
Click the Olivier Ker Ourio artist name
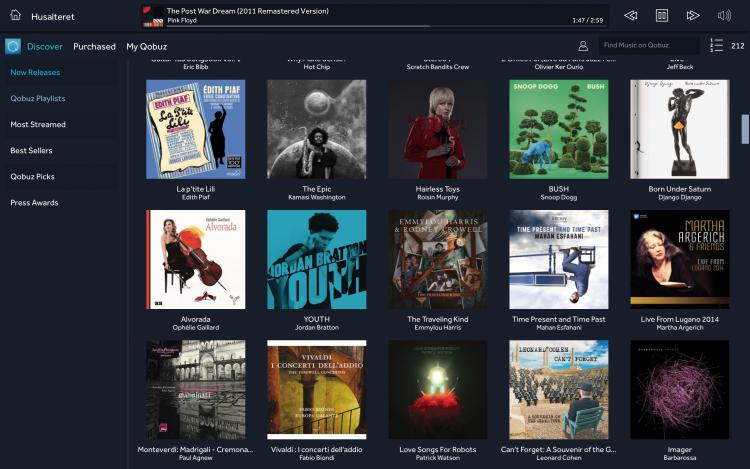tap(559, 67)
